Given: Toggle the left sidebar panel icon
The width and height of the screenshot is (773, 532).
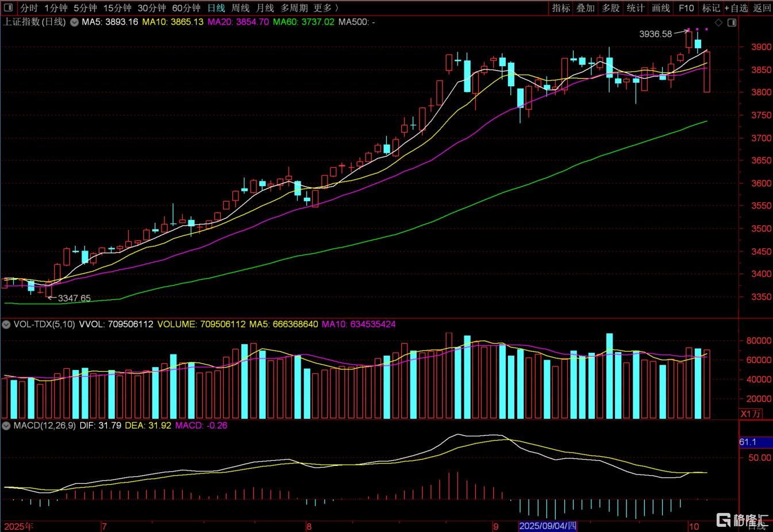Looking at the screenshot, I should tap(8, 7).
